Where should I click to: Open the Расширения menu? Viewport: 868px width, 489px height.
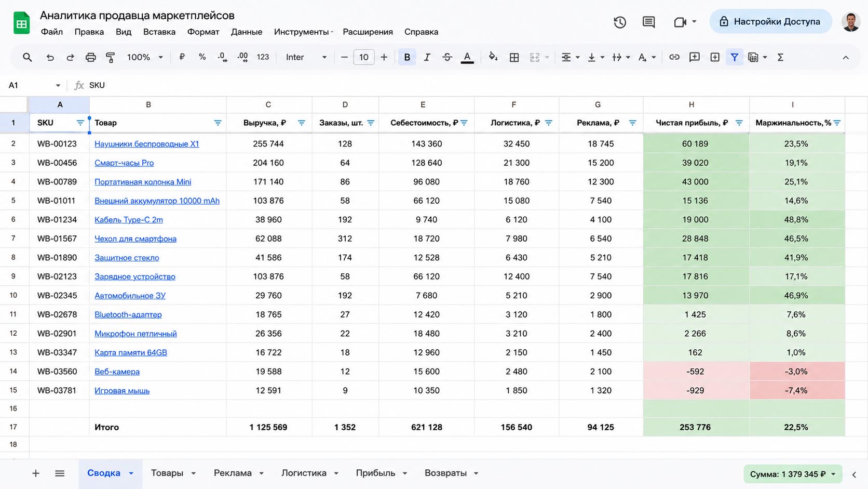coord(368,32)
